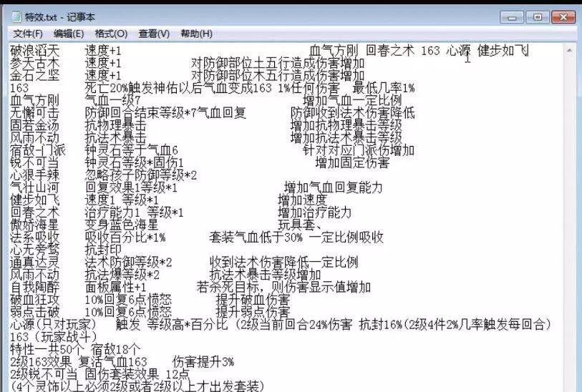Open the 查看(V) menu
582x392 pixels.
coord(154,34)
